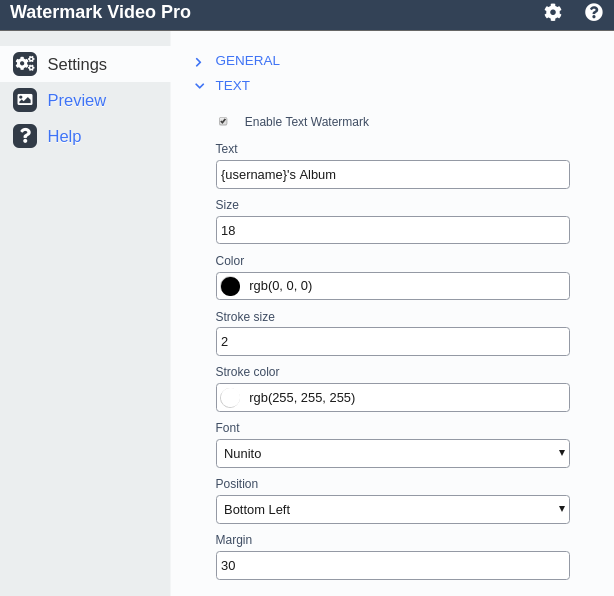Click the GENERAL section heading
The image size is (614, 596).
click(x=247, y=60)
